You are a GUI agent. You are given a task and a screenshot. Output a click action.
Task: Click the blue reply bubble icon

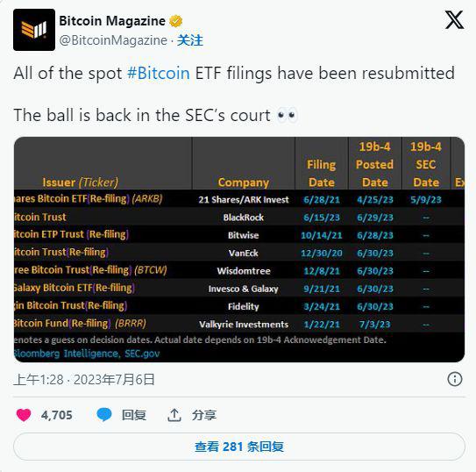[x=104, y=415]
